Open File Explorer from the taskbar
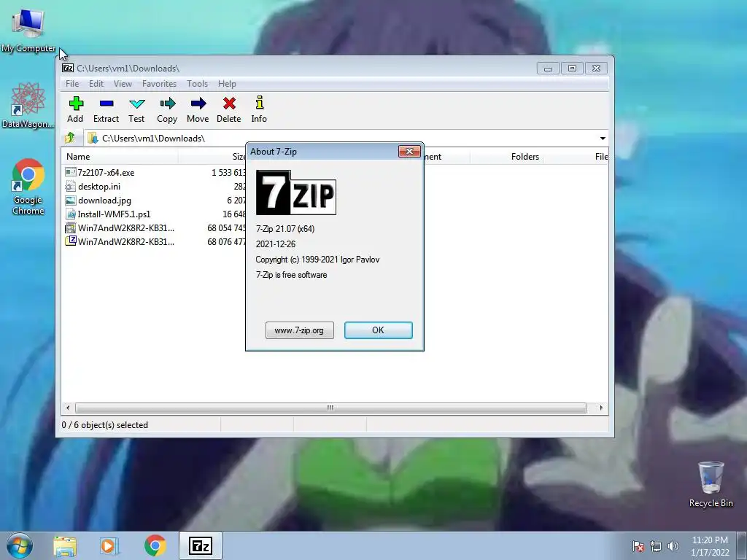The image size is (747, 560). [65, 545]
